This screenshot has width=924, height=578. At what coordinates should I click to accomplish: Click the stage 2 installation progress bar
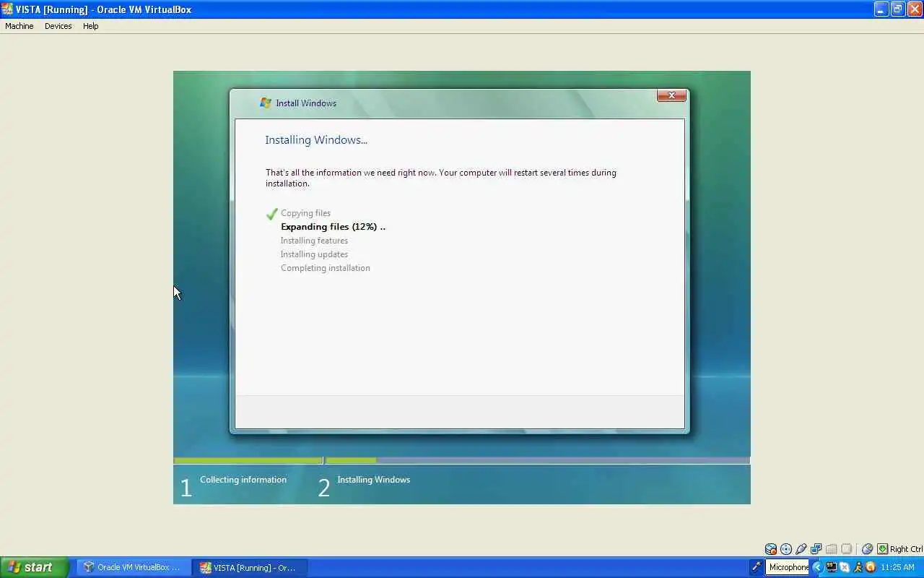pyautogui.click(x=537, y=460)
